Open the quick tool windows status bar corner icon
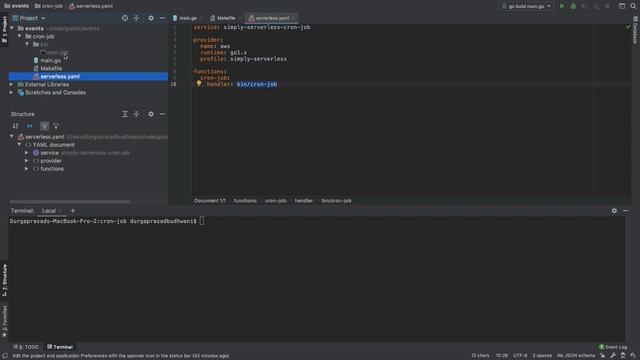This screenshot has height=360, width=640. coord(4,356)
